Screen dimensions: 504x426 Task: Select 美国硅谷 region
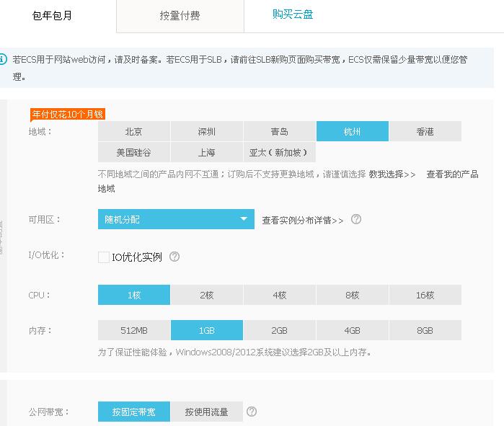coord(134,152)
